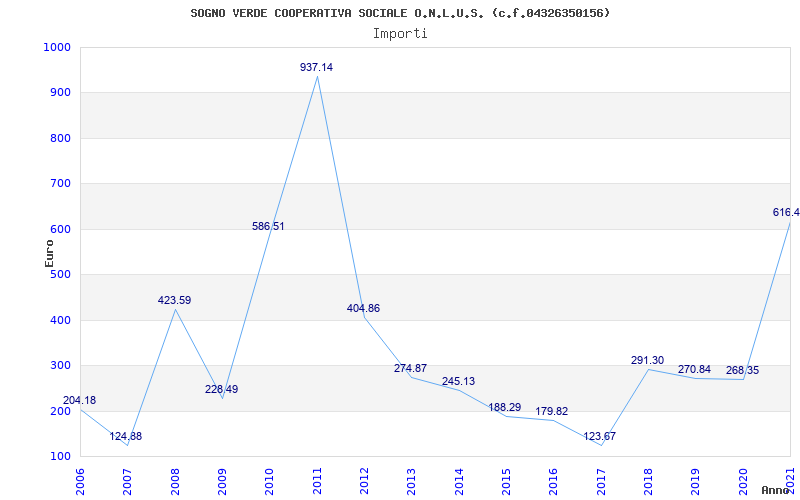The width and height of the screenshot is (800, 500).
Task: Click the 423.59 data label
Action: coord(174,301)
